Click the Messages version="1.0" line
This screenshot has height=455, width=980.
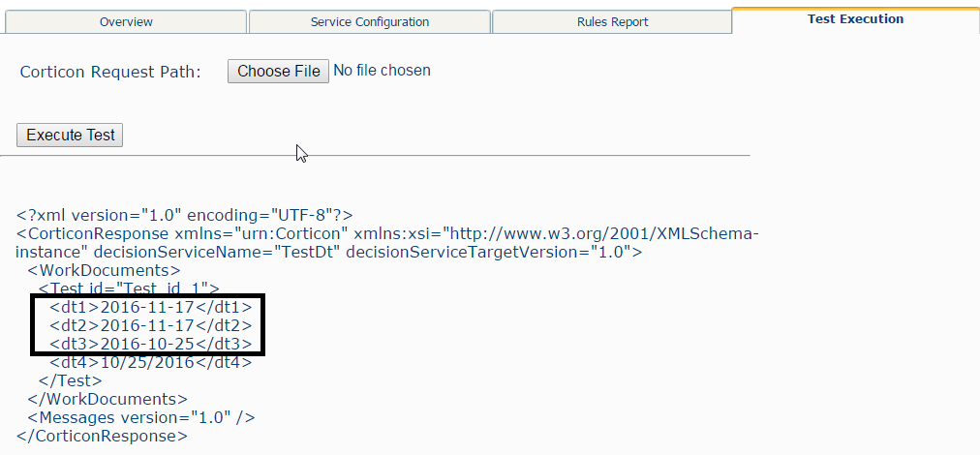point(141,417)
